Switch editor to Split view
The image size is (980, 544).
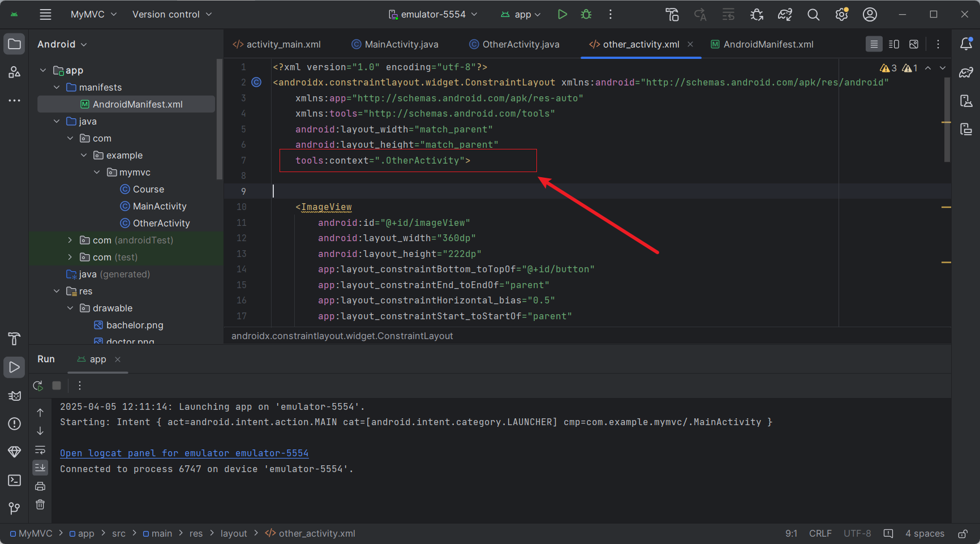coord(894,44)
